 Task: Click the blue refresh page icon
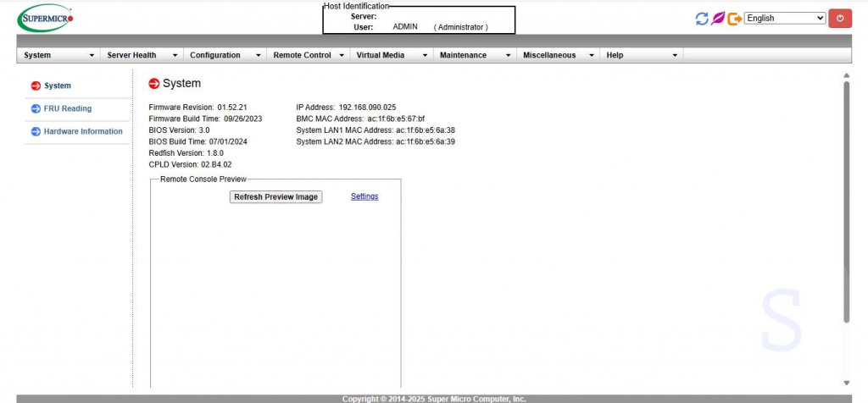(x=701, y=19)
